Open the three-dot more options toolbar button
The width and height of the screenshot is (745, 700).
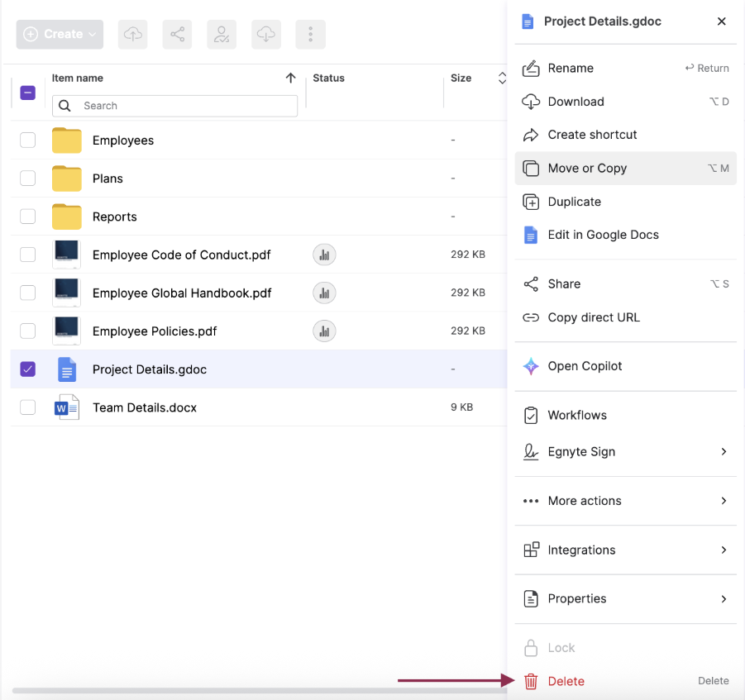(x=310, y=34)
